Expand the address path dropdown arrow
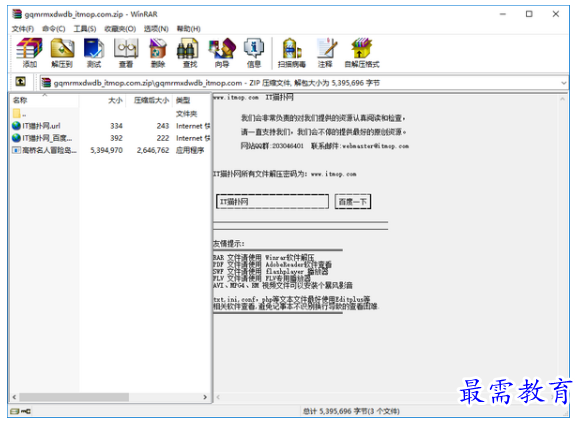Image resolution: width=581 pixels, height=423 pixels. tap(564, 83)
